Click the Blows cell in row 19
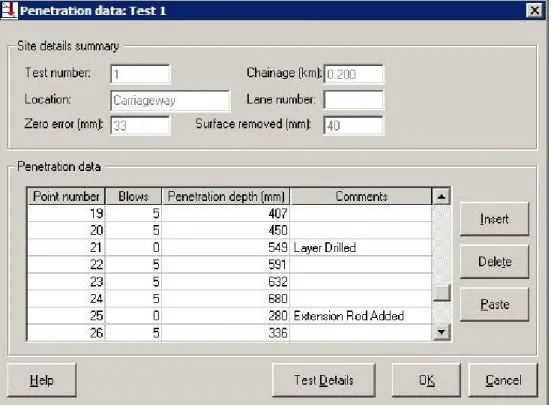 134,213
